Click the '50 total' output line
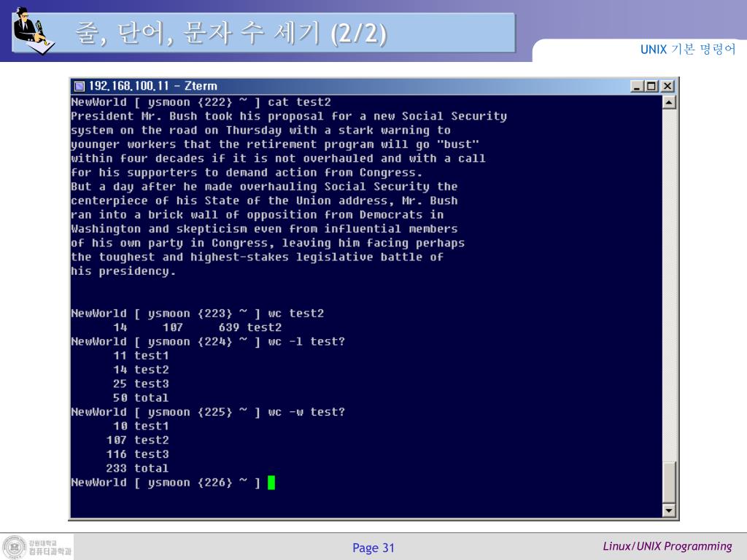This screenshot has width=747, height=560. (x=141, y=397)
